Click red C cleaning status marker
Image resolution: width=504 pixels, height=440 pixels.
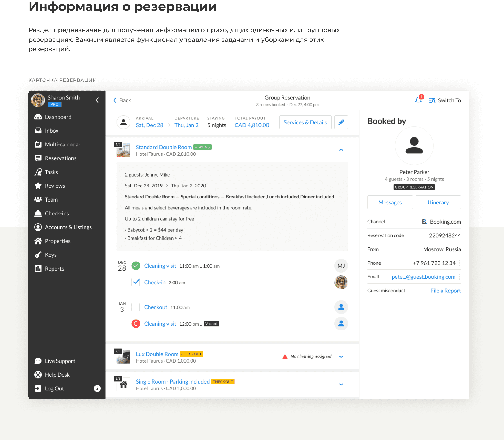tap(136, 324)
